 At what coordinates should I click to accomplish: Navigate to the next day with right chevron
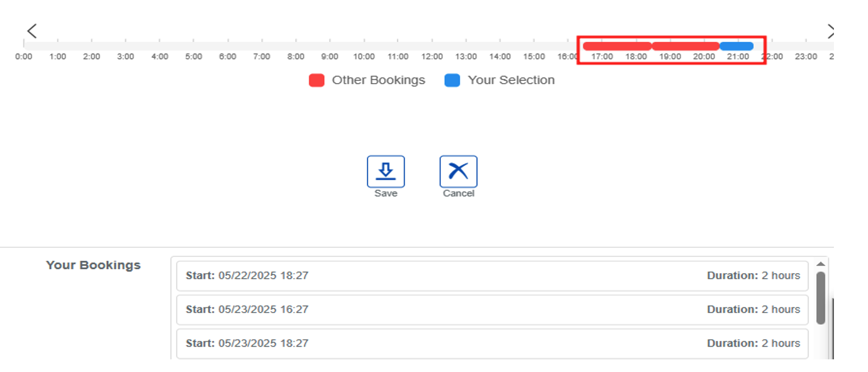point(831,31)
